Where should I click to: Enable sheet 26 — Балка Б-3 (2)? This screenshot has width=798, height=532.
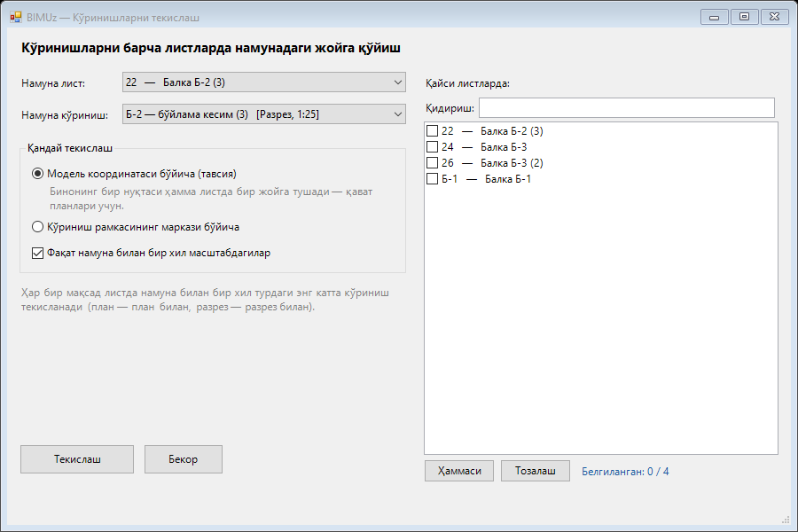[432, 163]
